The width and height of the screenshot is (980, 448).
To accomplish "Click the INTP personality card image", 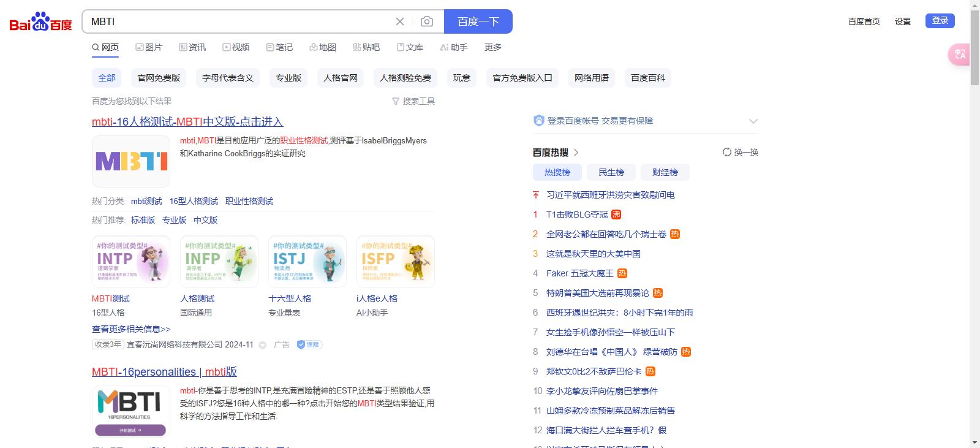I will (x=131, y=262).
